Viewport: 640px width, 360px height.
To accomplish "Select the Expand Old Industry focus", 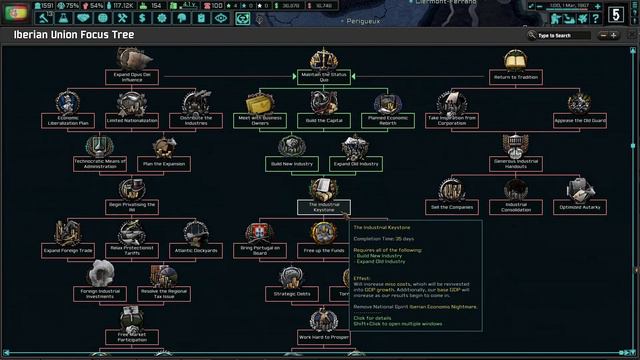I will tap(356, 164).
